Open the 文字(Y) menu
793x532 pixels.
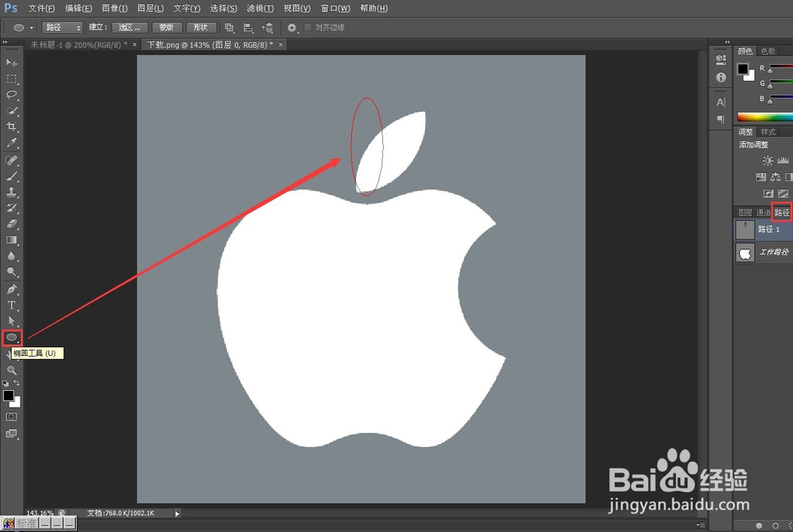coord(186,8)
